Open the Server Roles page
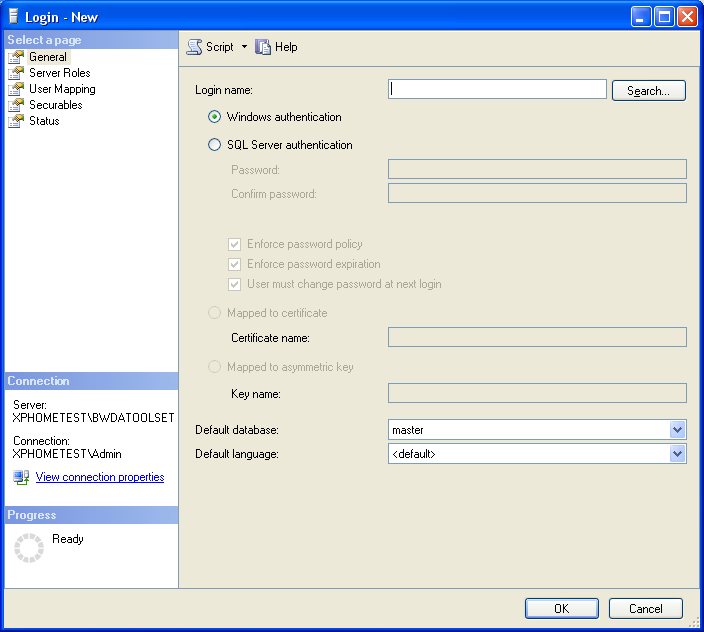The height and width of the screenshot is (632, 704). [59, 73]
